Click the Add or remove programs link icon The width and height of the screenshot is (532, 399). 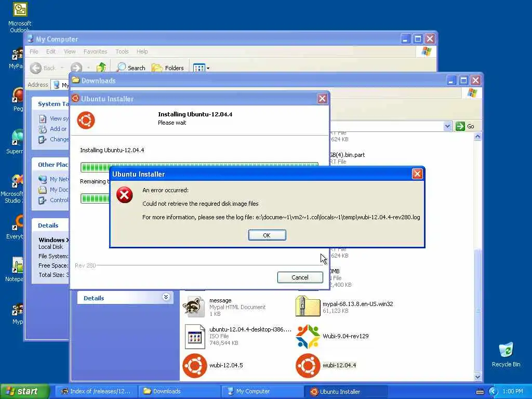pyautogui.click(x=43, y=129)
